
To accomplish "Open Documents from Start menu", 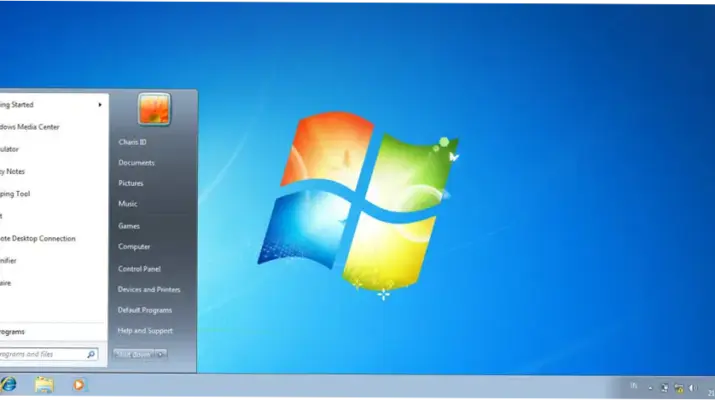I will 136,162.
